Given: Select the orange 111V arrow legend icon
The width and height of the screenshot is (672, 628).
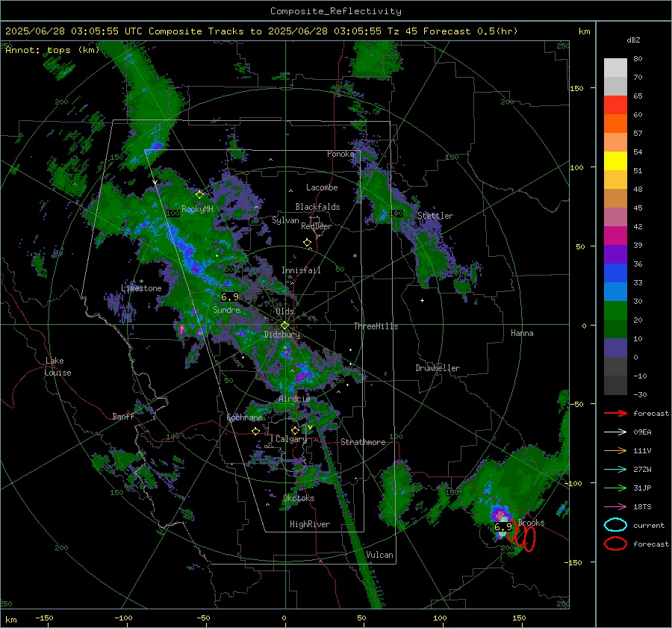Looking at the screenshot, I should (615, 450).
